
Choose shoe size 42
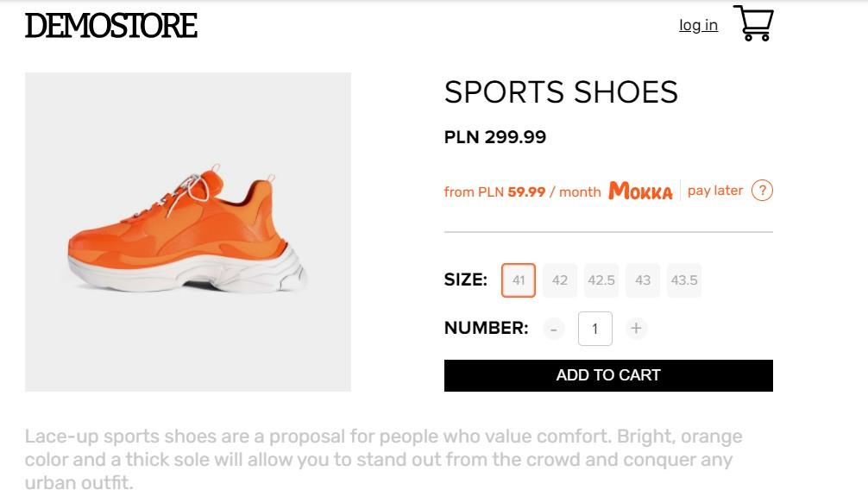[560, 280]
